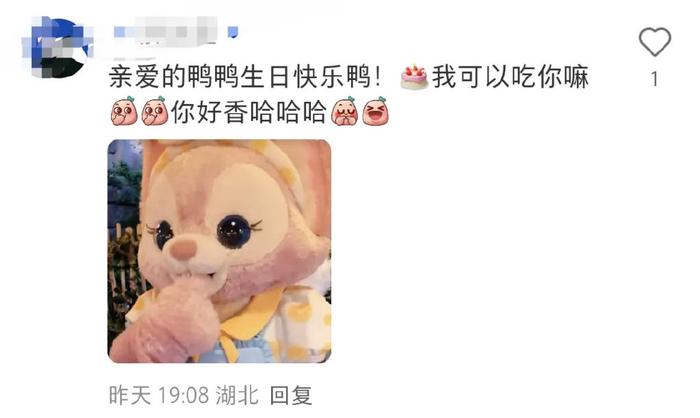Click the birthday cake emoji in the comment
The width and height of the screenshot is (700, 418).
pos(414,76)
